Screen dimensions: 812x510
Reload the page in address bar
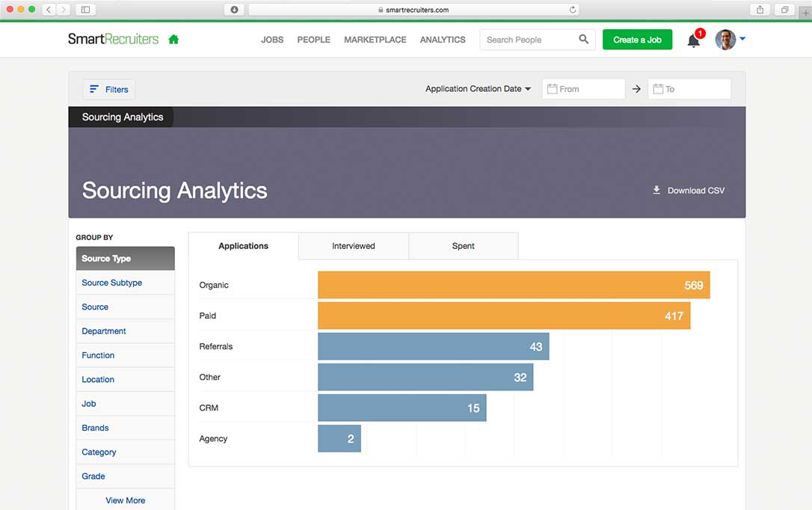pos(573,10)
